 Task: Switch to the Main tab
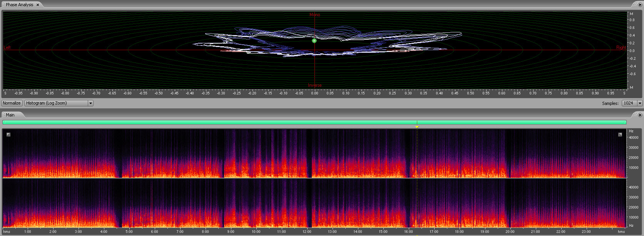tap(10, 115)
